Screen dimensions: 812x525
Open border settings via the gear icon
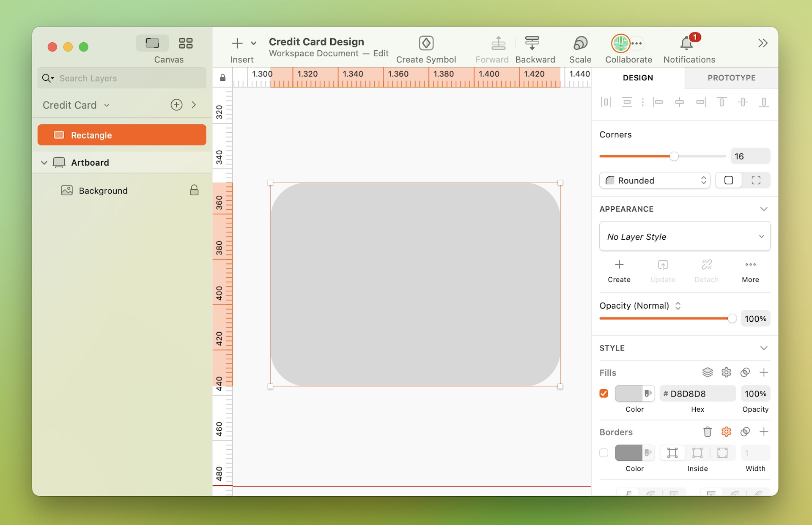[726, 432]
